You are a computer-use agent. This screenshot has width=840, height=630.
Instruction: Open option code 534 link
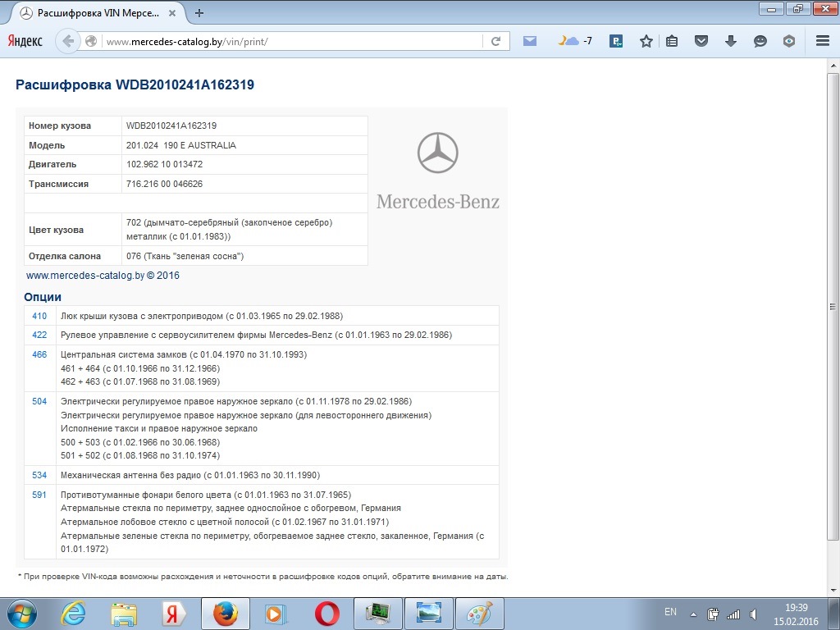pyautogui.click(x=39, y=475)
